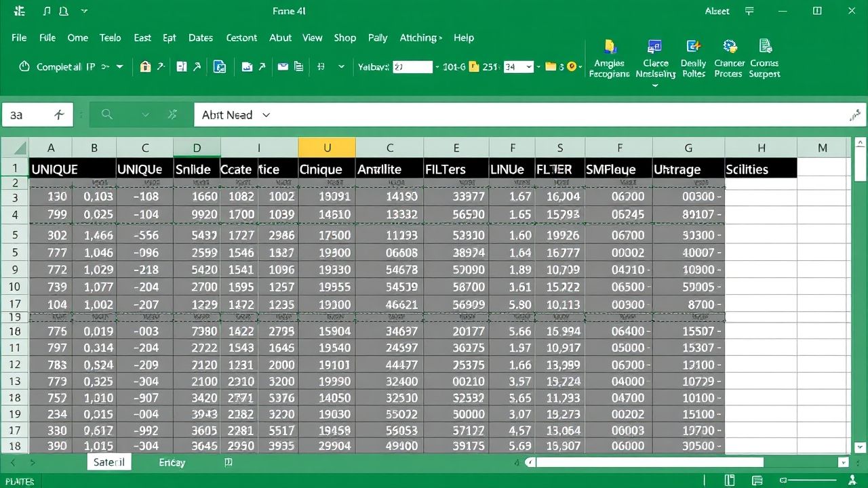Click the power icon beside Completall

pos(24,66)
